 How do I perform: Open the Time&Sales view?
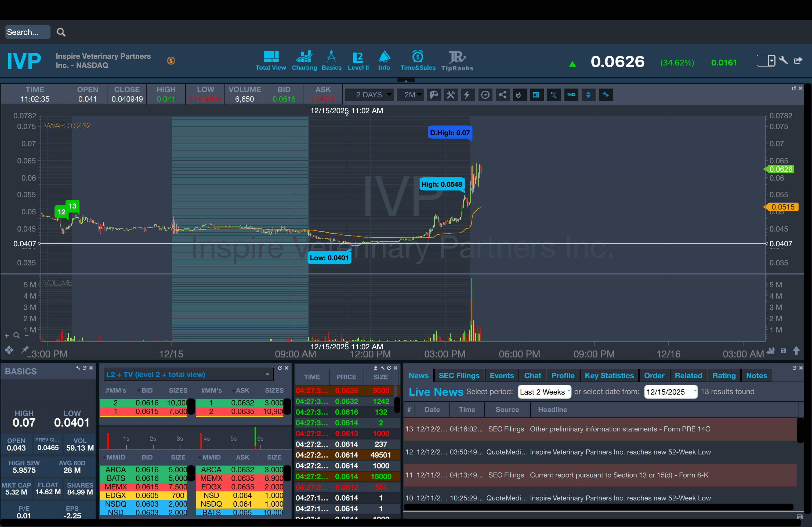pyautogui.click(x=418, y=61)
